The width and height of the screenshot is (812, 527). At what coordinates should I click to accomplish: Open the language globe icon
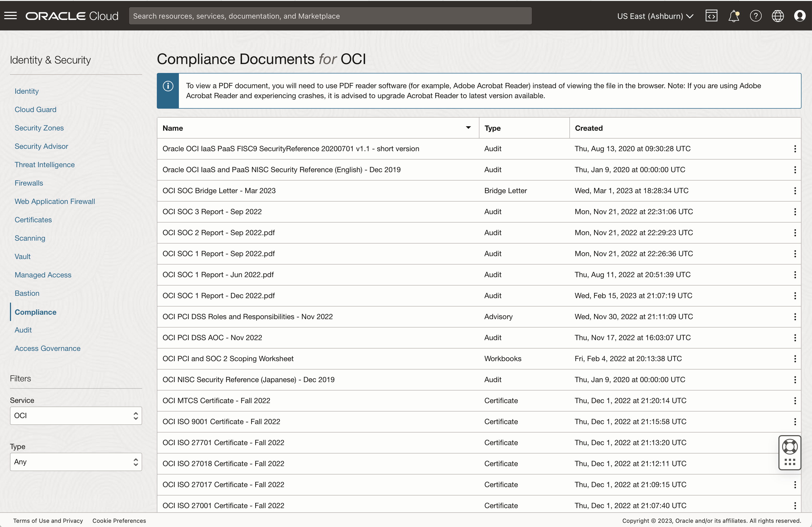(x=778, y=16)
